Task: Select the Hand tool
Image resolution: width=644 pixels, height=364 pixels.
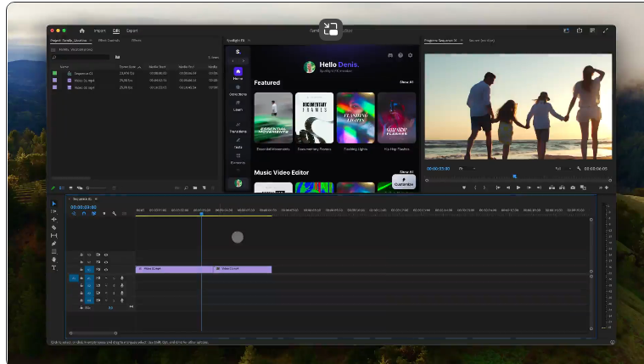Action: coord(54,260)
